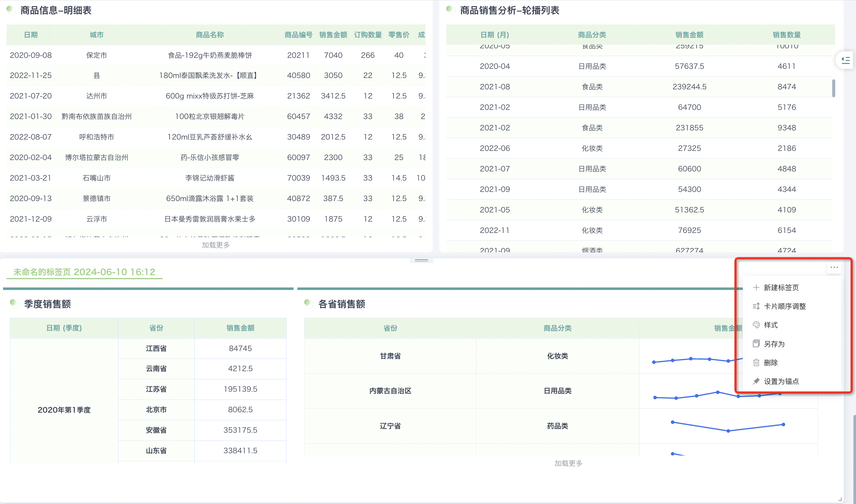Screen dimensions: 856x504
Task: Click the panel divider drag handle
Action: click(x=421, y=260)
